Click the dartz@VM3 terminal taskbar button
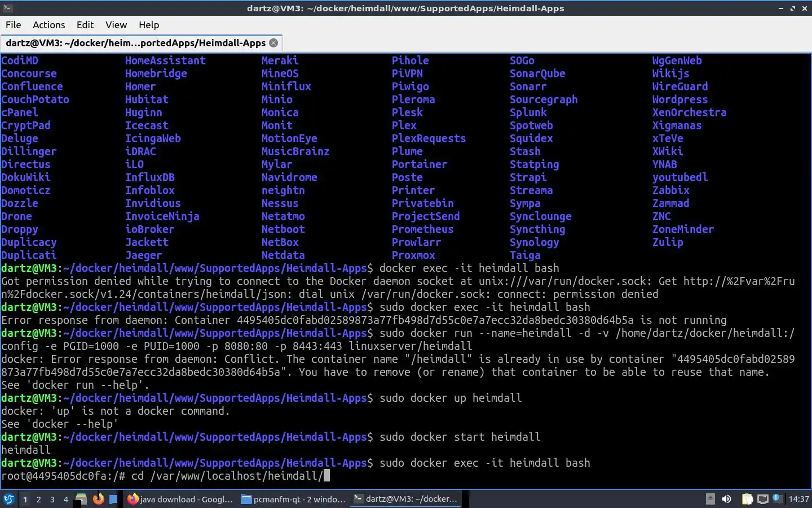Screen dimensions: 812x508 tap(406, 499)
